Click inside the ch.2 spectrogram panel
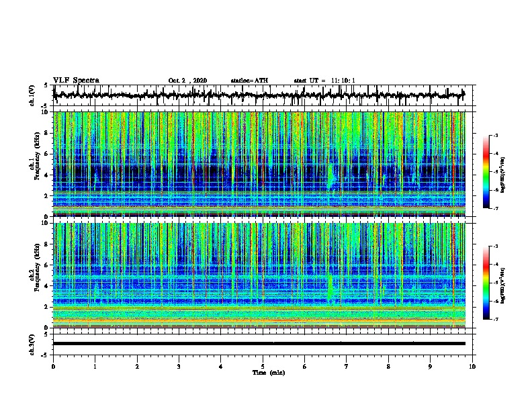 pos(259,275)
